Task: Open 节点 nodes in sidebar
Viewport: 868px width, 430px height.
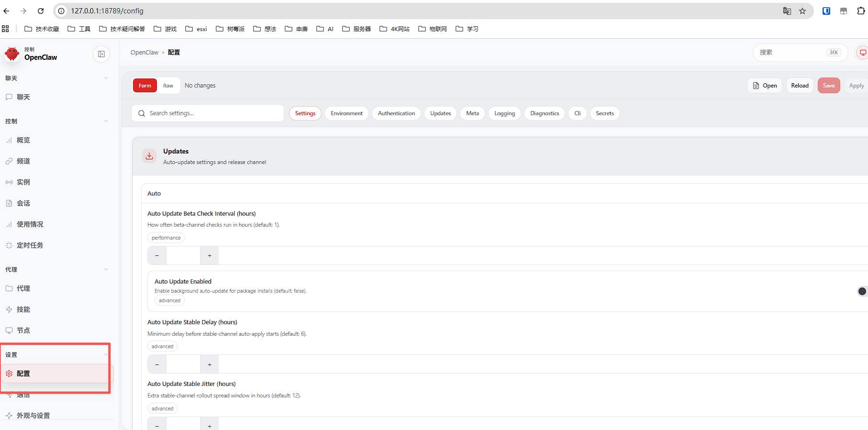Action: pos(57,331)
